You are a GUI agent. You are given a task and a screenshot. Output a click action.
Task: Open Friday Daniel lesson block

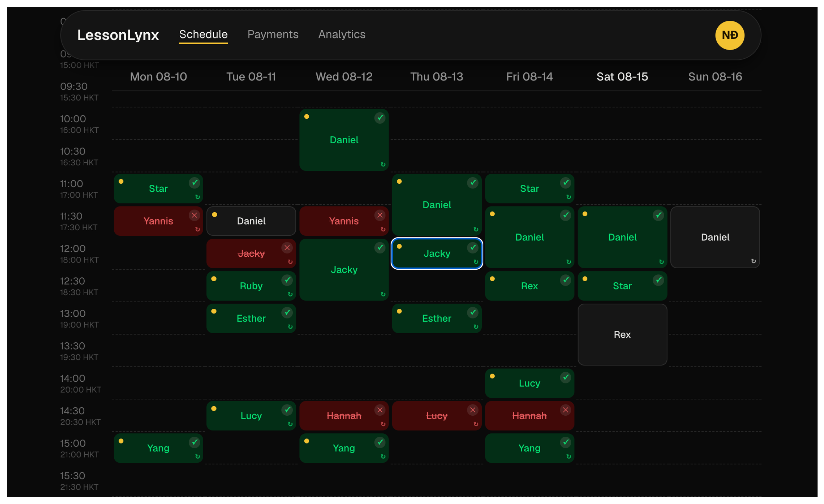click(x=529, y=237)
